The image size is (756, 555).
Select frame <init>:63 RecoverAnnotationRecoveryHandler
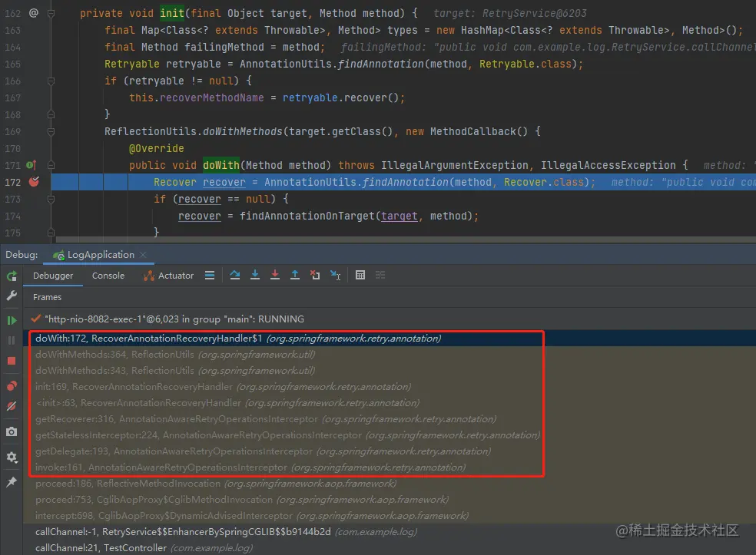pos(390,403)
